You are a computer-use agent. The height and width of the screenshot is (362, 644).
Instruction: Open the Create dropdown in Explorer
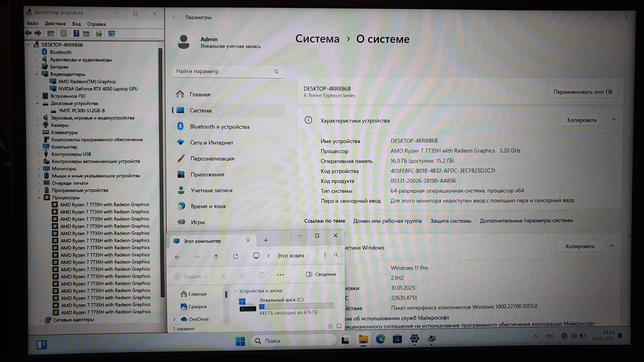190,276
